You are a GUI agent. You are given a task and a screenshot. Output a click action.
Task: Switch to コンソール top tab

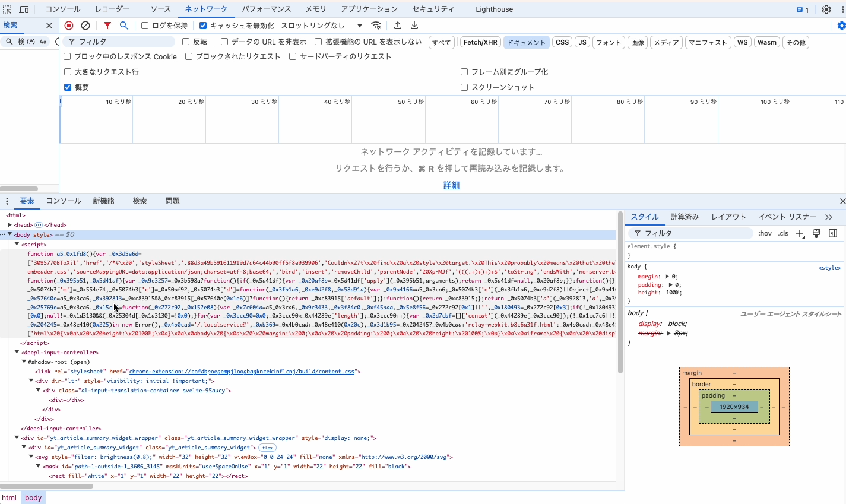[x=63, y=9]
